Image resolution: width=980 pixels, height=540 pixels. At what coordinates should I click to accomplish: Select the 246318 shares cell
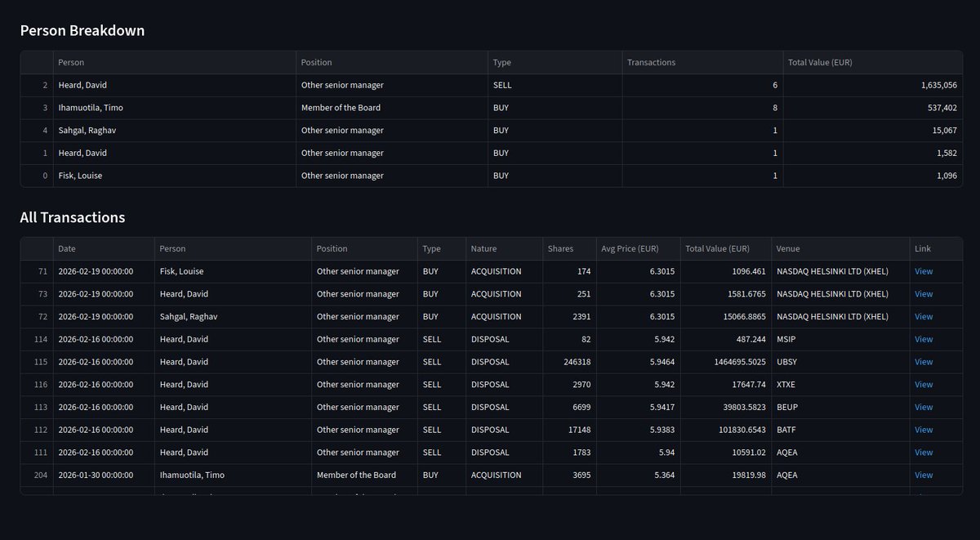tap(568, 362)
